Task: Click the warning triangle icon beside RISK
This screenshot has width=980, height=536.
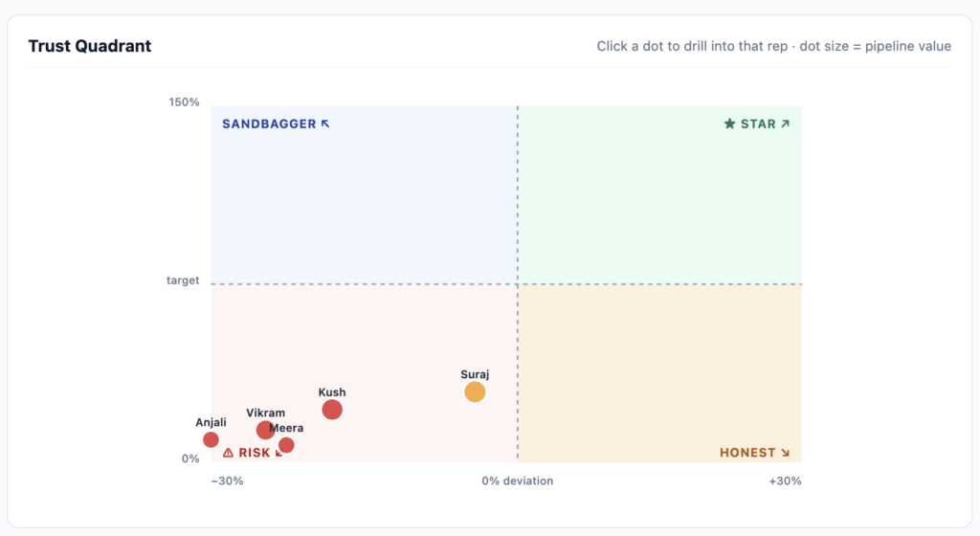Action: pos(228,453)
